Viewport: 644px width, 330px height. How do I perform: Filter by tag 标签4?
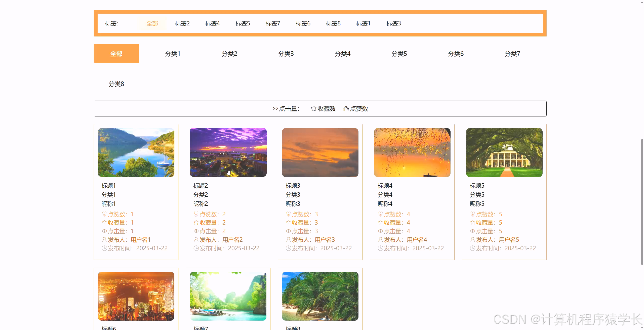pos(213,23)
